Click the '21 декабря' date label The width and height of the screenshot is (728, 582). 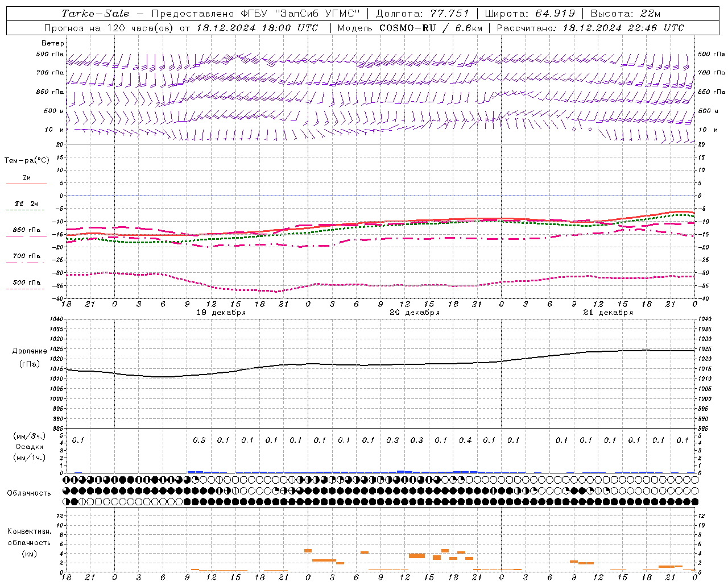(x=608, y=313)
